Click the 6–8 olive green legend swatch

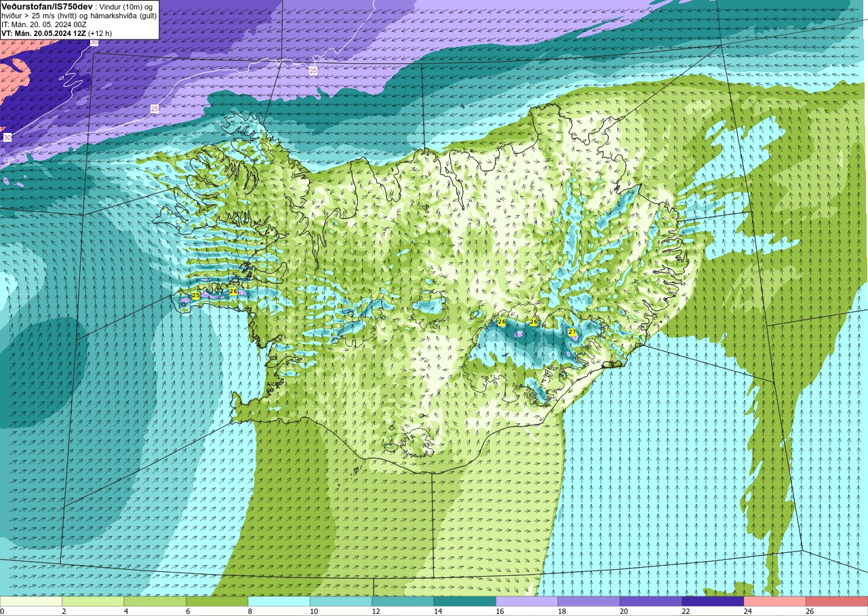217,601
